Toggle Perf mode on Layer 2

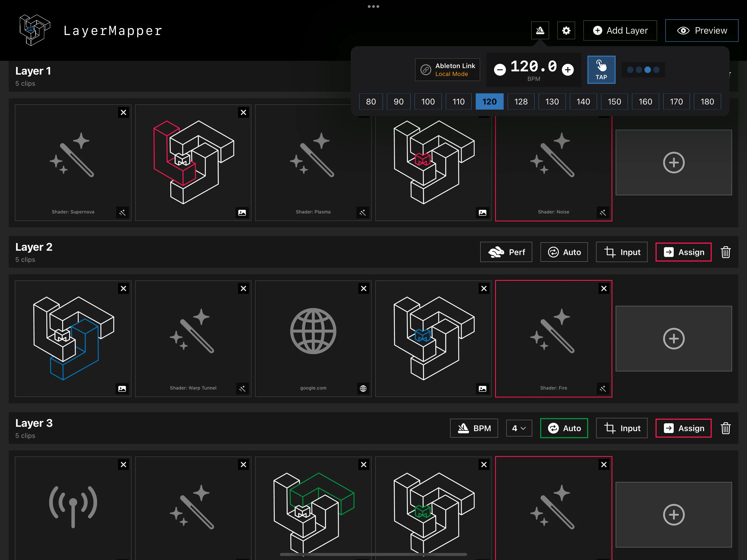tap(506, 252)
